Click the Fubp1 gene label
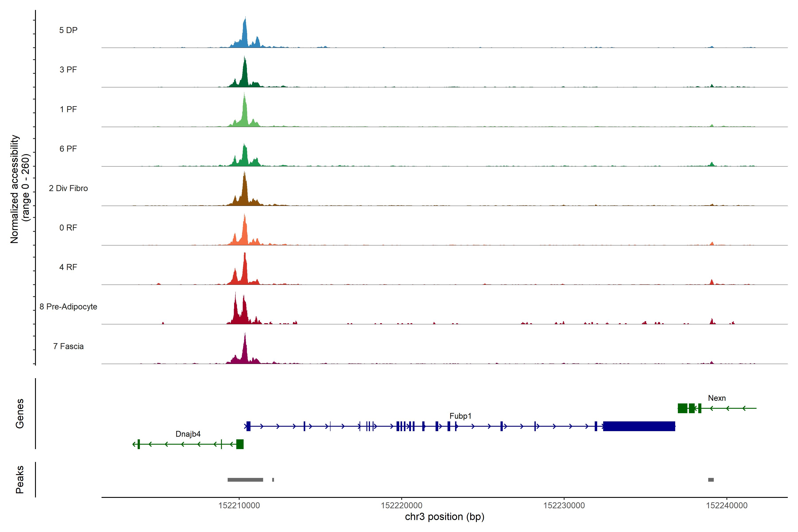Viewport: 798px width, 532px height. pyautogui.click(x=460, y=416)
